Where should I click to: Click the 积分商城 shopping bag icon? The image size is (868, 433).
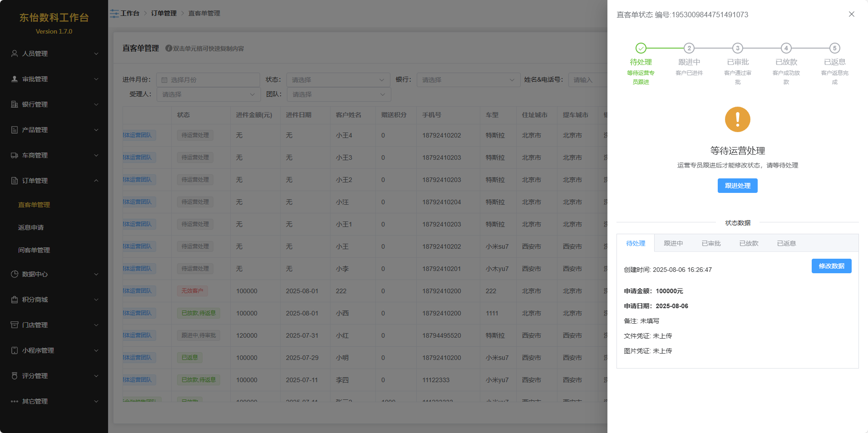point(15,300)
